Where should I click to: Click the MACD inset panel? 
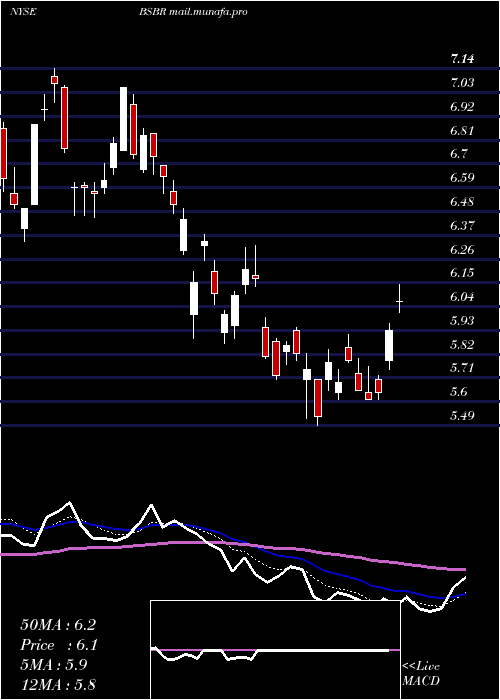coord(275,650)
